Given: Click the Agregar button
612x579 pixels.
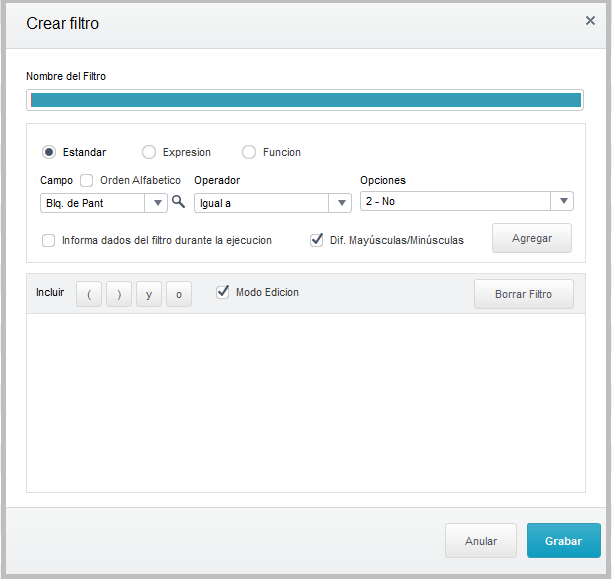Looking at the screenshot, I should tap(532, 238).
